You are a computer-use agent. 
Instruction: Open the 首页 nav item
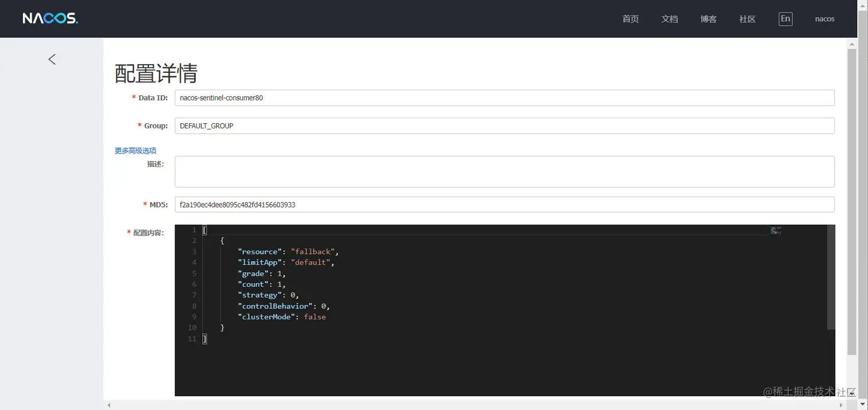tap(630, 19)
